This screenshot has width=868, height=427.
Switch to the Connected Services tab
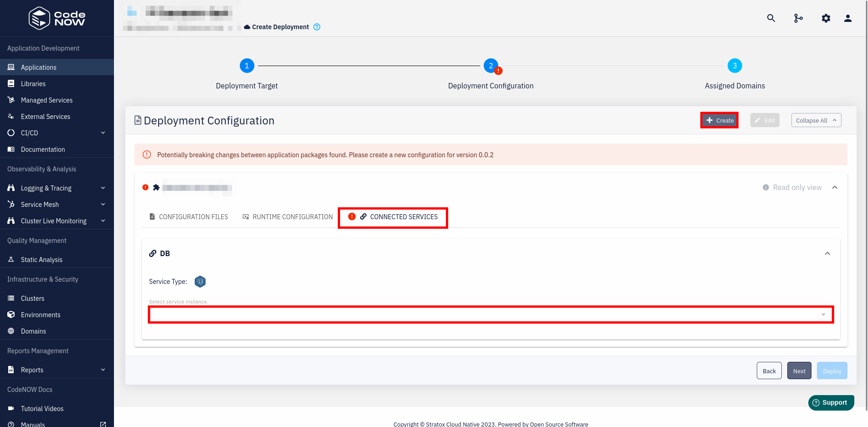[x=393, y=217]
